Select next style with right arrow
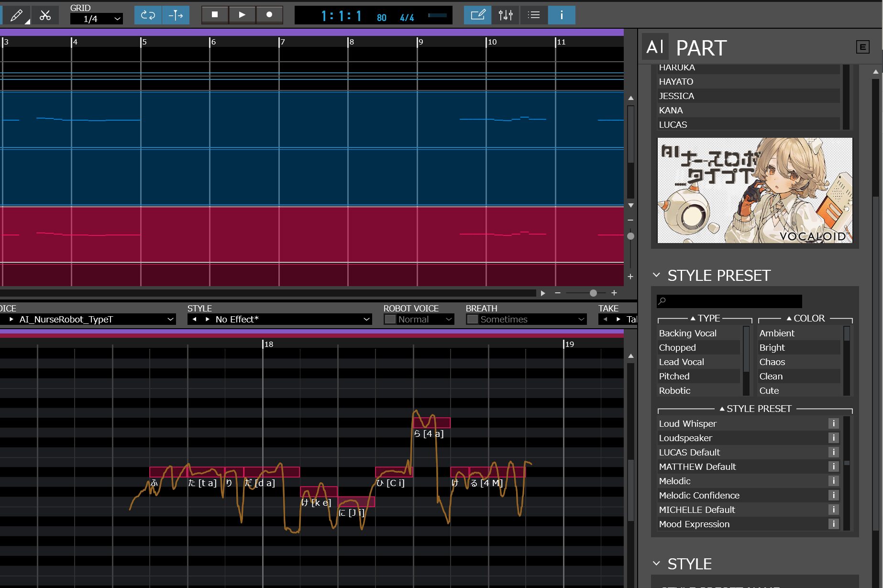This screenshot has width=883, height=588. 207,319
